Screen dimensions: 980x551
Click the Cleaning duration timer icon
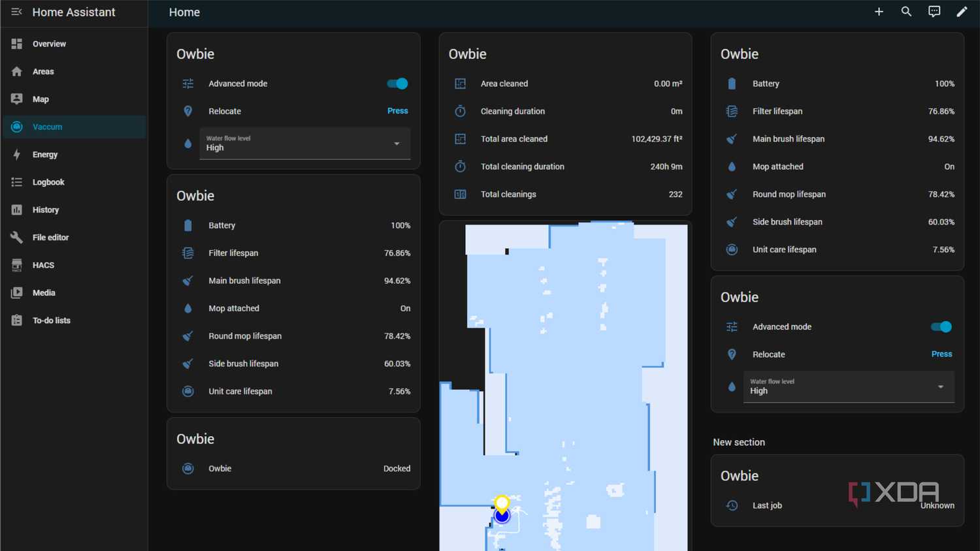(x=460, y=111)
